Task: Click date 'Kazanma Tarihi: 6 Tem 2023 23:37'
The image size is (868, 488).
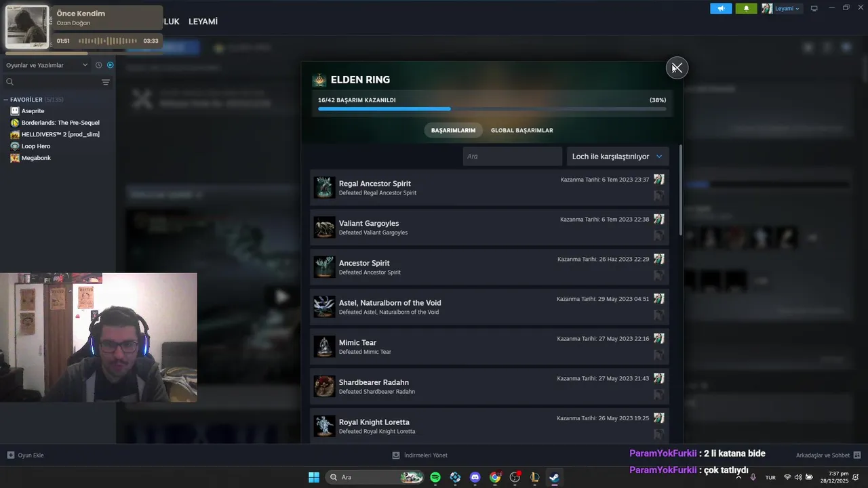Action: coord(605,180)
